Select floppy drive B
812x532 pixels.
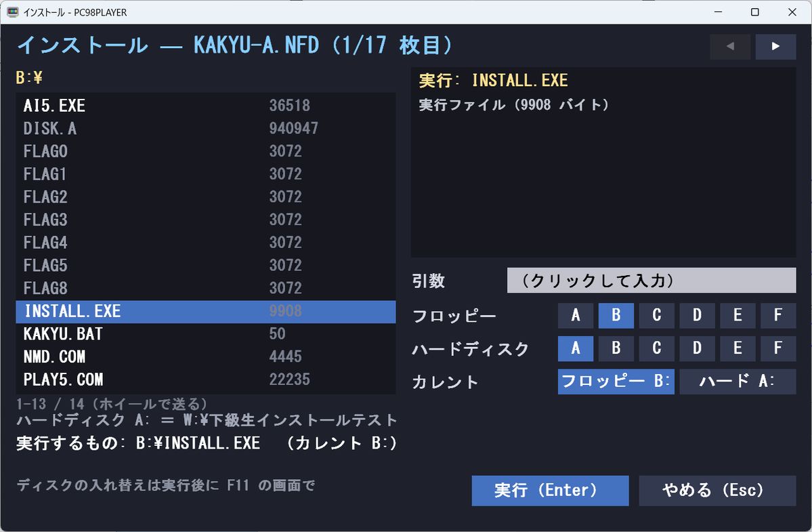click(616, 315)
